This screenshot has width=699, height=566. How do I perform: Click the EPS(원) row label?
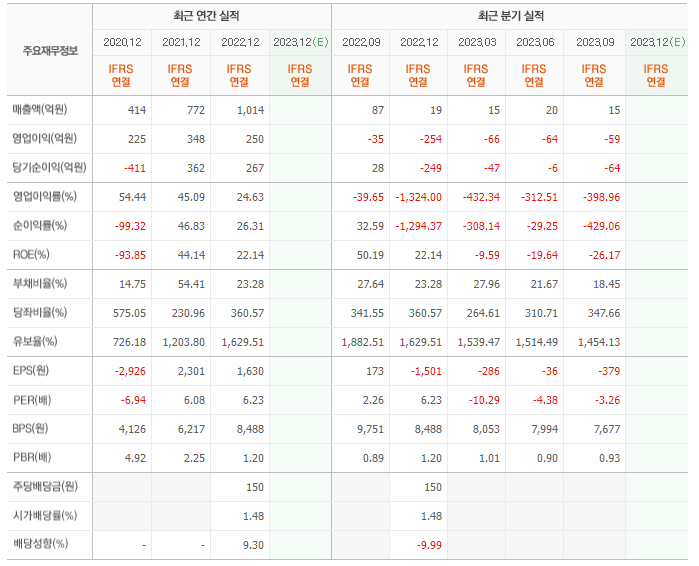pyautogui.click(x=31, y=370)
